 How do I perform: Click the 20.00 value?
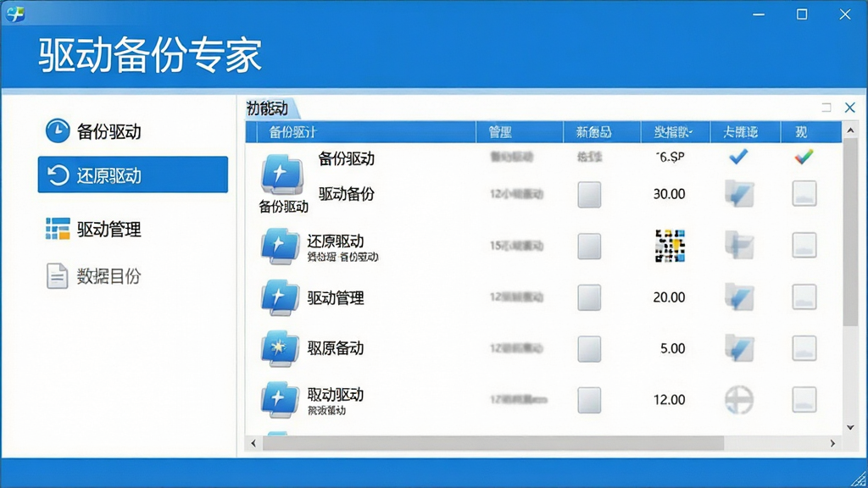click(670, 297)
